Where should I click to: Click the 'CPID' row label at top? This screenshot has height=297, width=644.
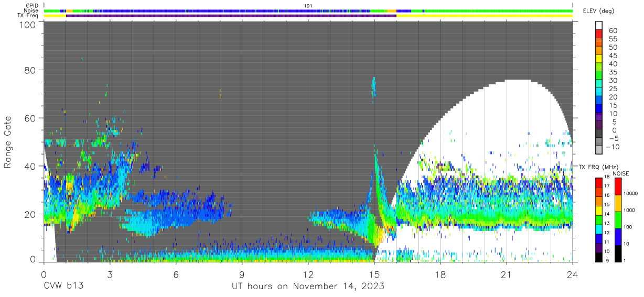33,6
